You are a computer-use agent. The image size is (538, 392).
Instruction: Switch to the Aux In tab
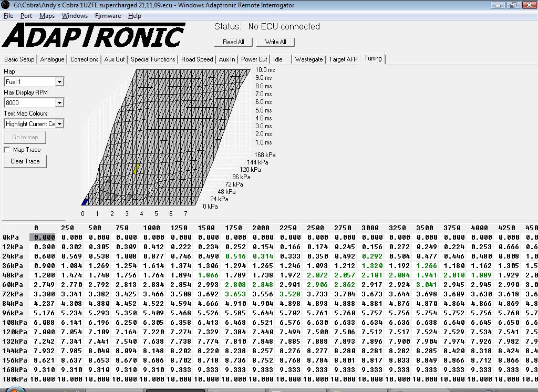227,59
